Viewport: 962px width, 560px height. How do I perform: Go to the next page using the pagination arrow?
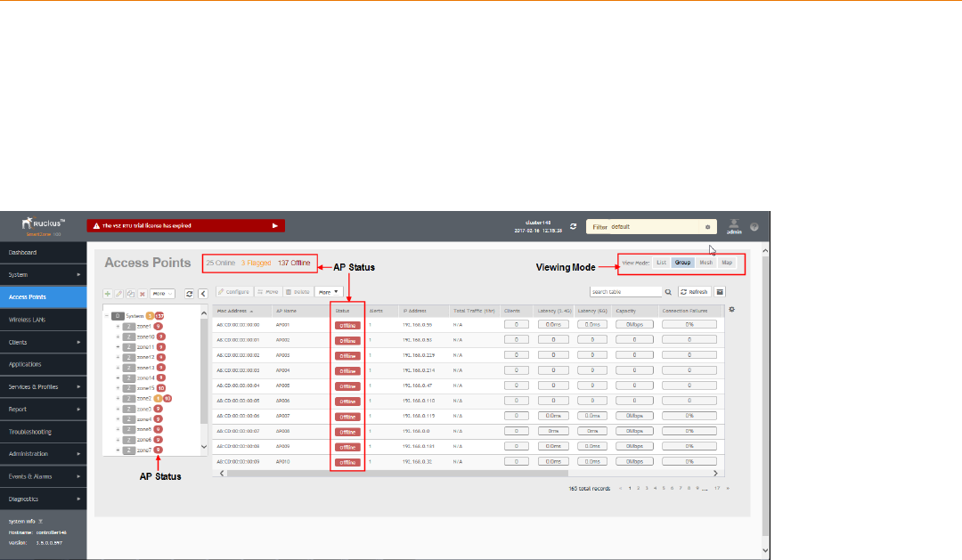coord(728,488)
